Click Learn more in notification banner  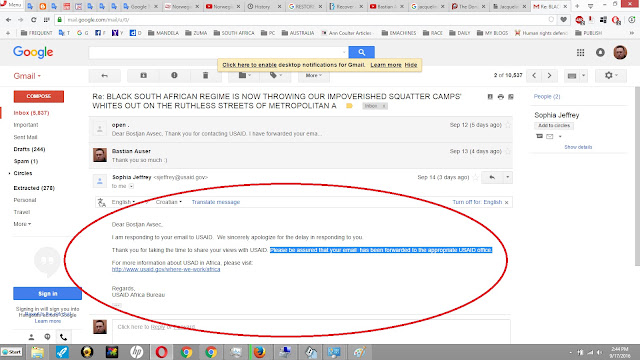coord(386,65)
